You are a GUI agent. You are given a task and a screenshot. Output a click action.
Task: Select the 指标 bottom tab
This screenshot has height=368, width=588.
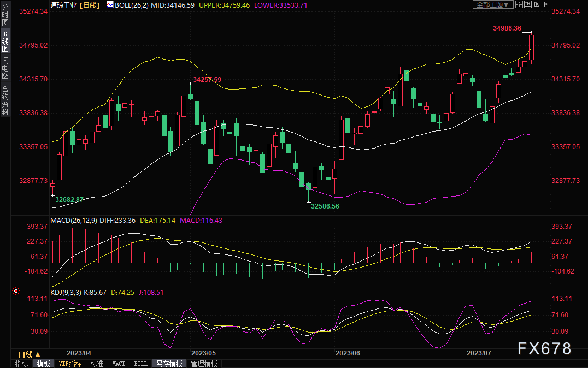point(21,364)
